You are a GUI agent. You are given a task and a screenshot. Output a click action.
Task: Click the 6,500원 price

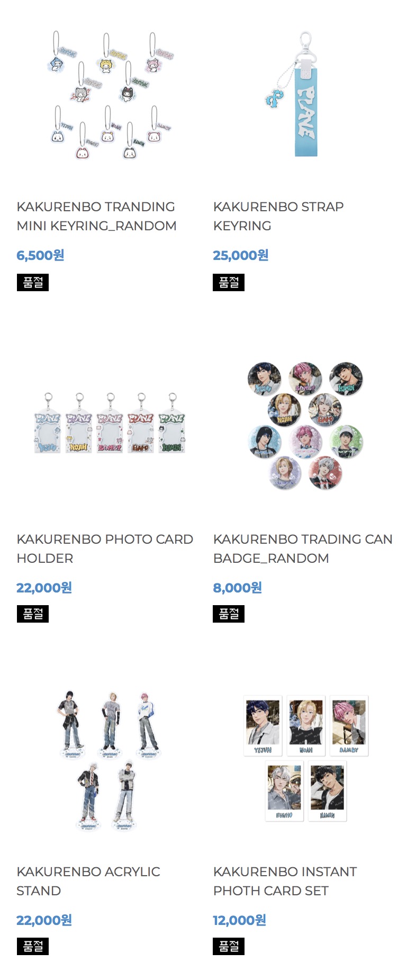click(40, 255)
